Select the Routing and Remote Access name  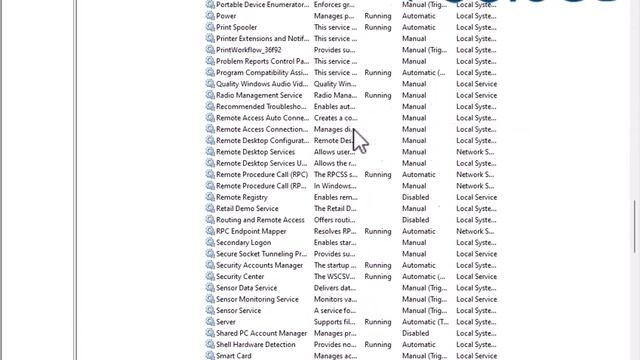pyautogui.click(x=260, y=220)
